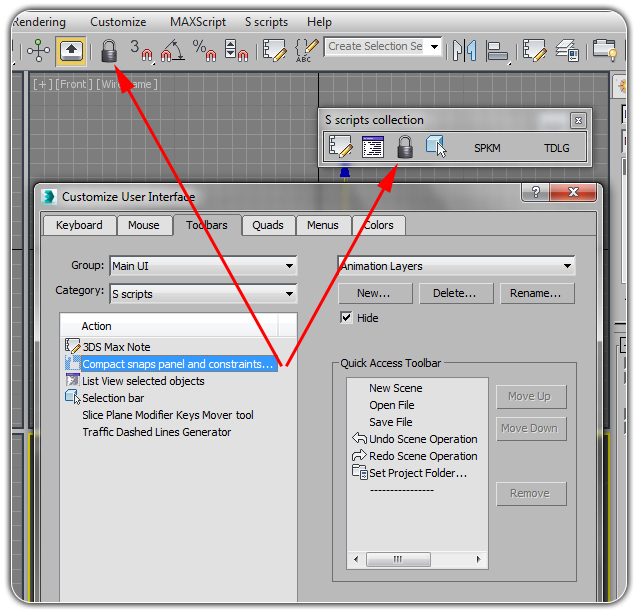Select New Scene in Quick Access Toolbar list
The height and width of the screenshot is (613, 636).
(x=395, y=388)
